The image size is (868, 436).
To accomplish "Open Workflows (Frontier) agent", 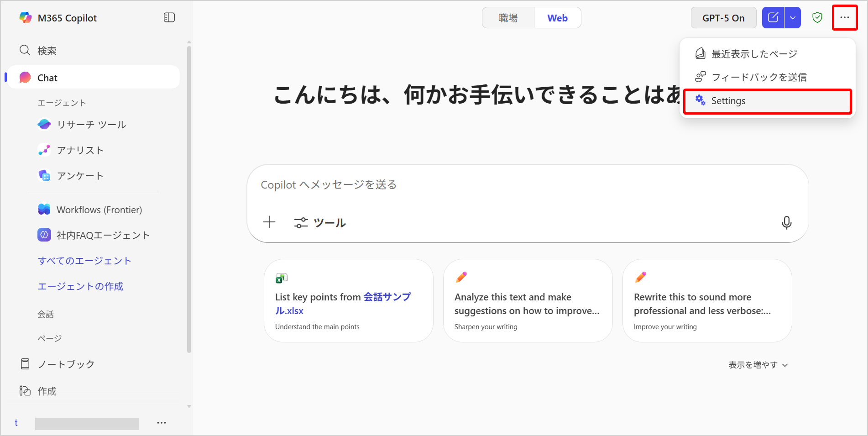I will coord(99,210).
